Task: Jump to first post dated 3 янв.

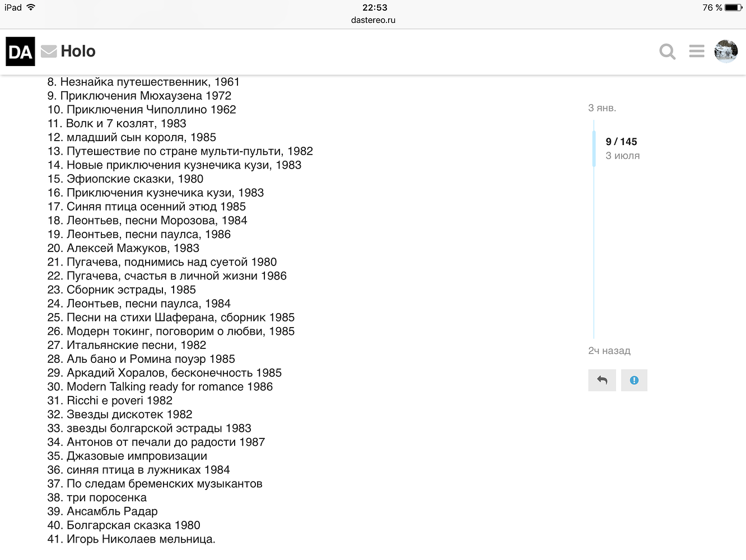Action: (x=602, y=108)
